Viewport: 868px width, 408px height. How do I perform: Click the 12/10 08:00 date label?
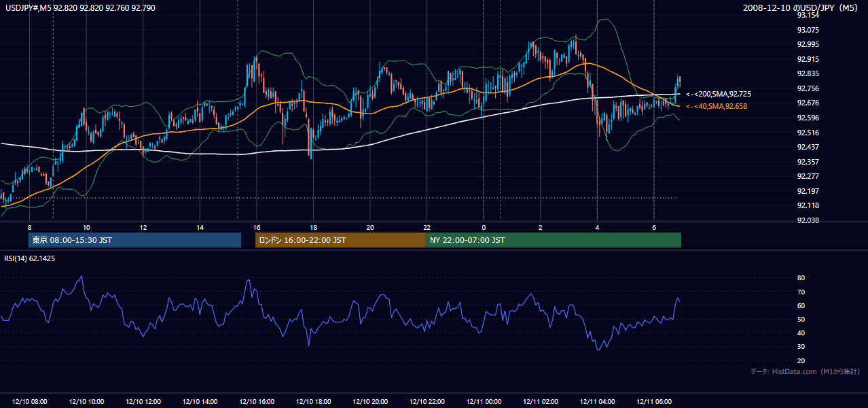pos(29,402)
